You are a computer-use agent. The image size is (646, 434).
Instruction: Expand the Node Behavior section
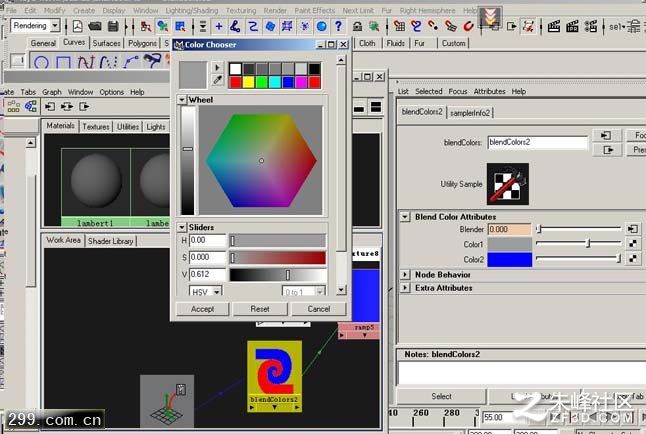[405, 274]
